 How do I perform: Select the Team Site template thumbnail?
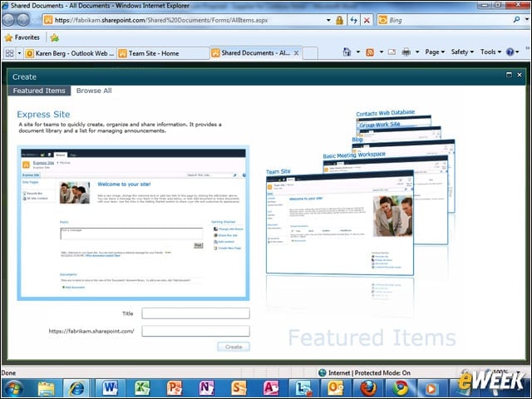click(340, 222)
